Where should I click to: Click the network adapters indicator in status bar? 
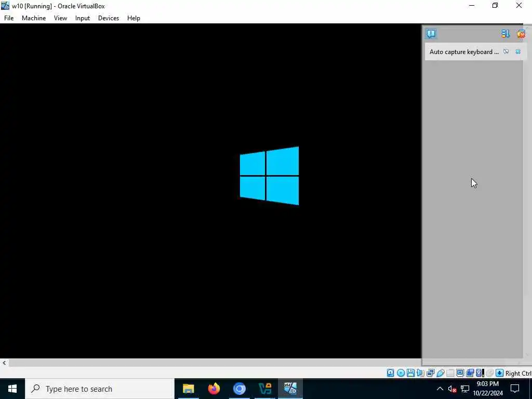click(x=431, y=373)
